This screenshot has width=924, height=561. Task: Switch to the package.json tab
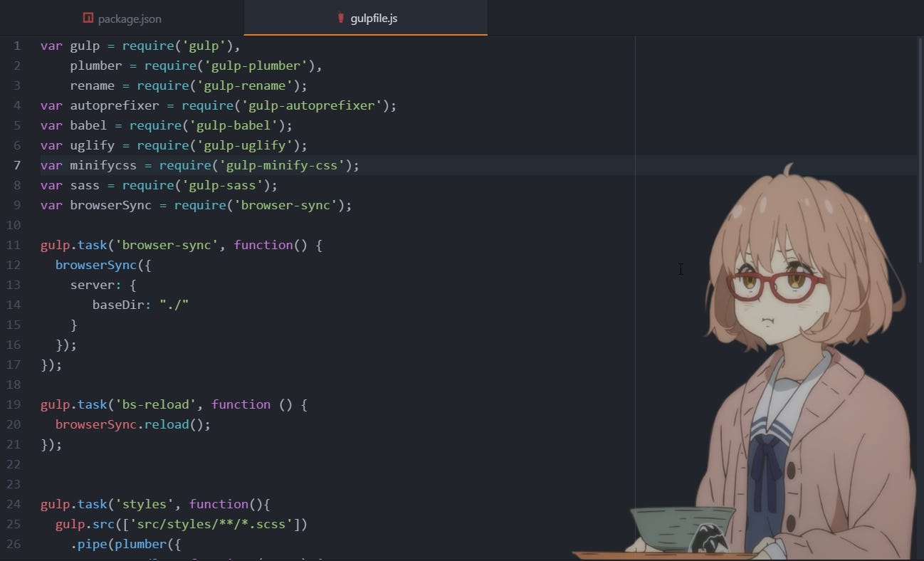click(122, 18)
